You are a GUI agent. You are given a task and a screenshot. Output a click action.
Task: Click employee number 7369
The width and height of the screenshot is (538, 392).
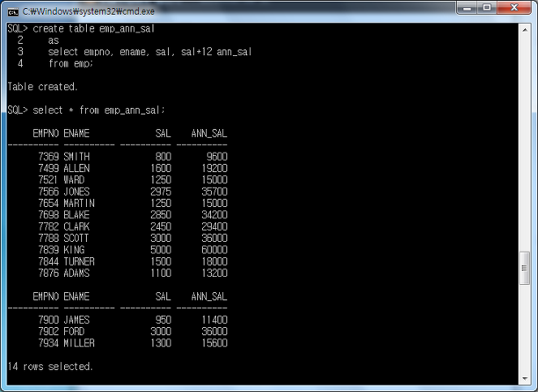pyautogui.click(x=49, y=157)
